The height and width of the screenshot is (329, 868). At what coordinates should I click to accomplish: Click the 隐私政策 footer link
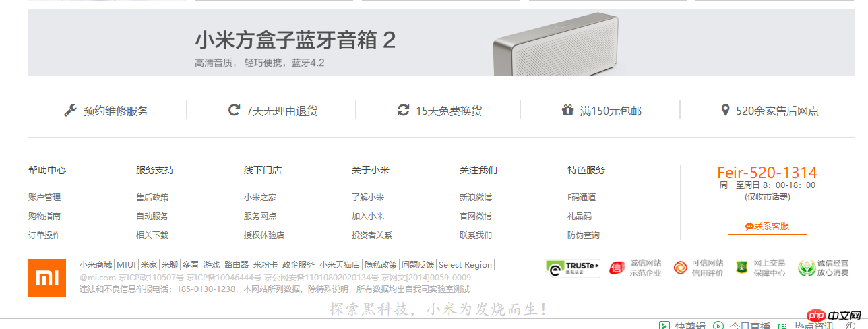(x=381, y=264)
